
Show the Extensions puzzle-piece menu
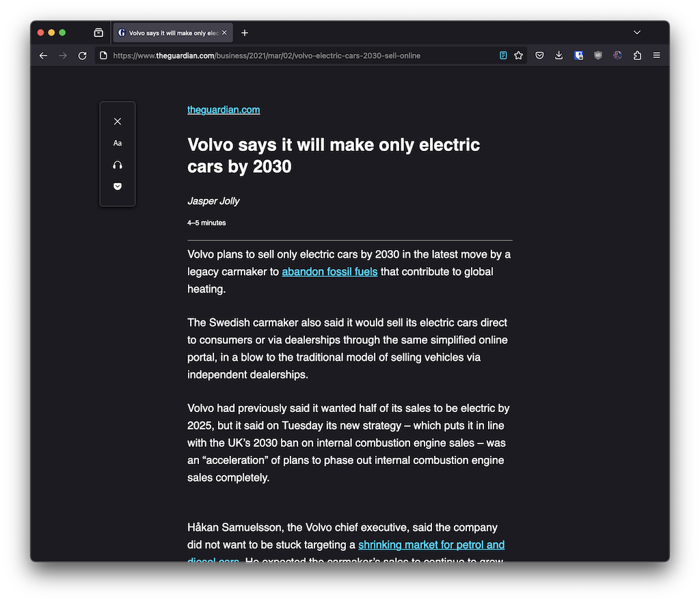[x=637, y=55]
